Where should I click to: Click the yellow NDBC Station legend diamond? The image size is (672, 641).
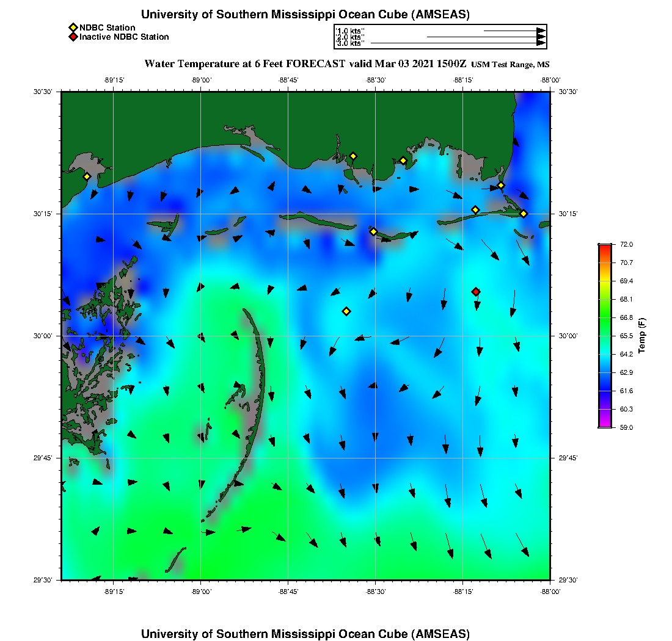tap(73, 27)
